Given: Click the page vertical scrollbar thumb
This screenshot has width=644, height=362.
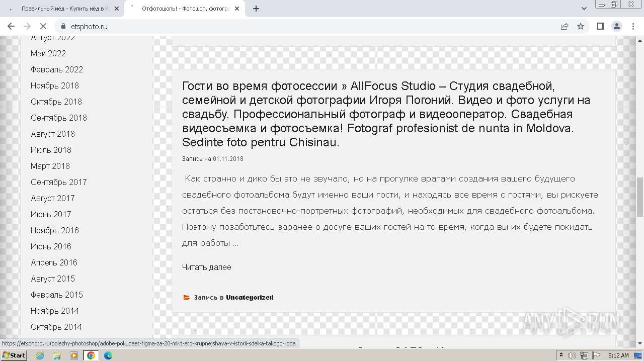Looking at the screenshot, I should [639, 197].
